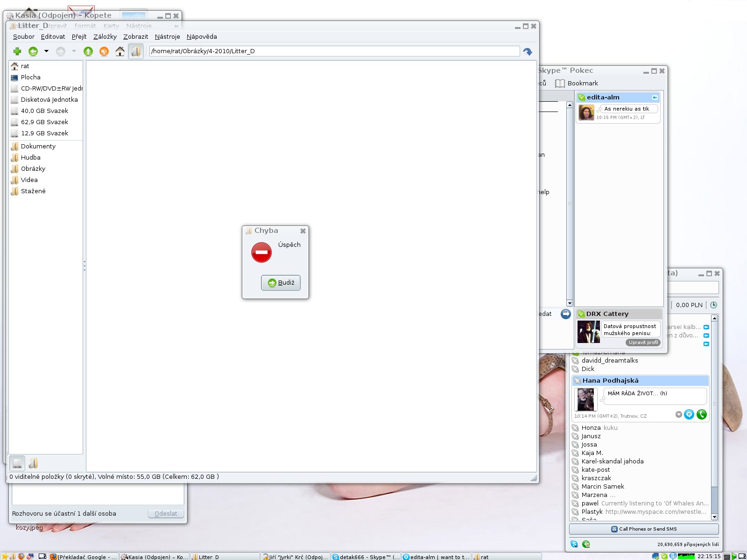Click the DRX Cattery avatar picture
Viewport: 747px width, 560px height.
[589, 332]
